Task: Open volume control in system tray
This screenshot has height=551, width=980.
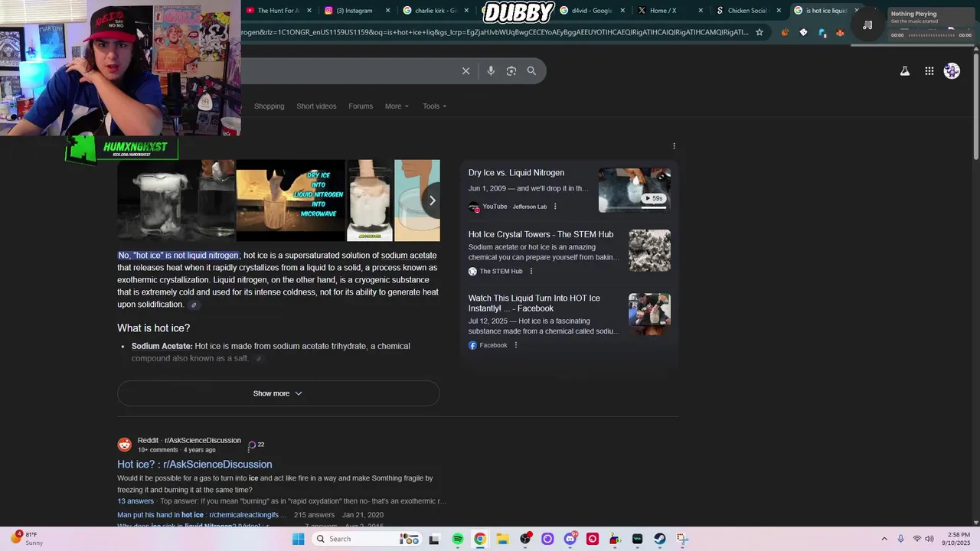Action: pyautogui.click(x=929, y=539)
